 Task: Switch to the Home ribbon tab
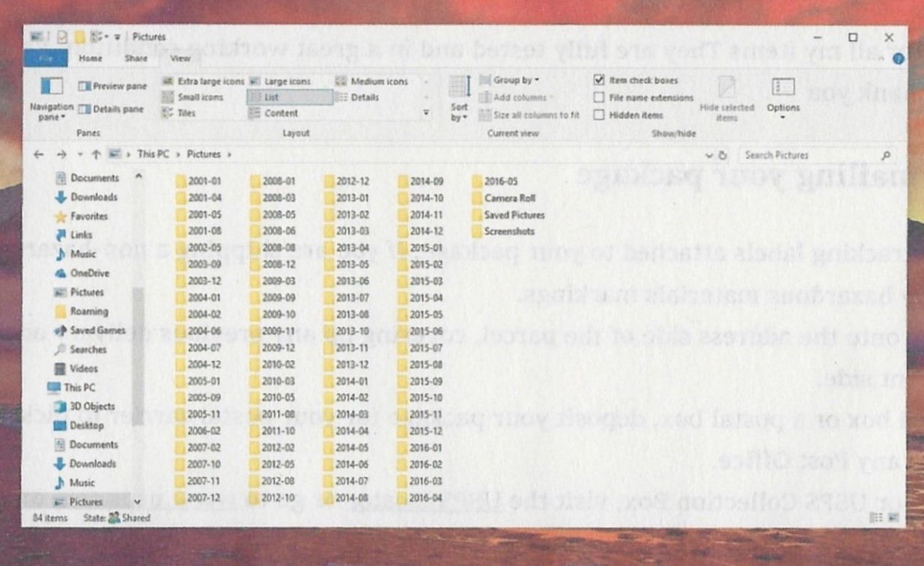(x=90, y=58)
